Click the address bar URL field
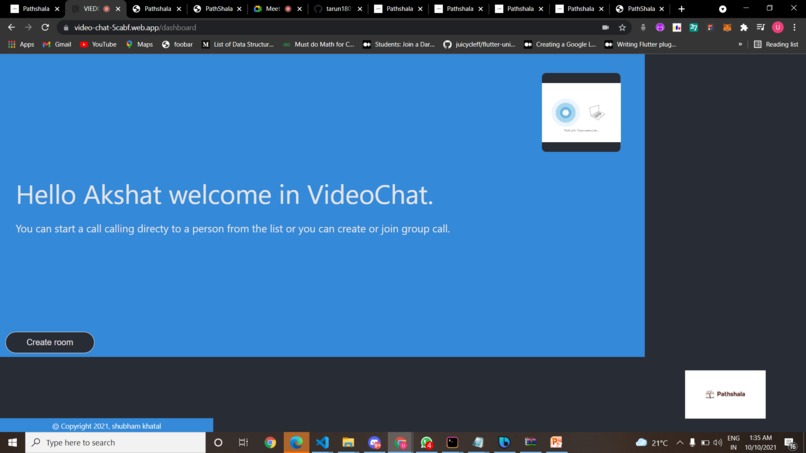806x453 pixels. point(329,27)
